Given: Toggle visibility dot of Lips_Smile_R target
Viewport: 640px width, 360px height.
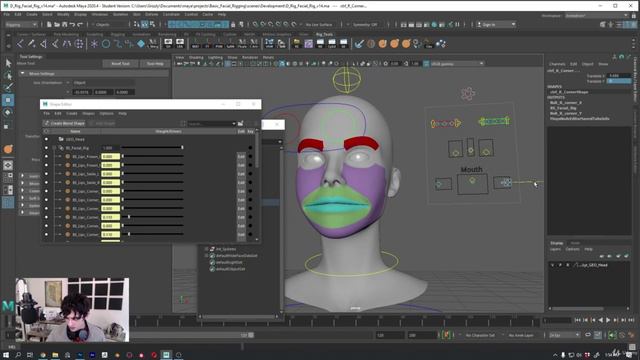Looking at the screenshot, I should pyautogui.click(x=46, y=182).
